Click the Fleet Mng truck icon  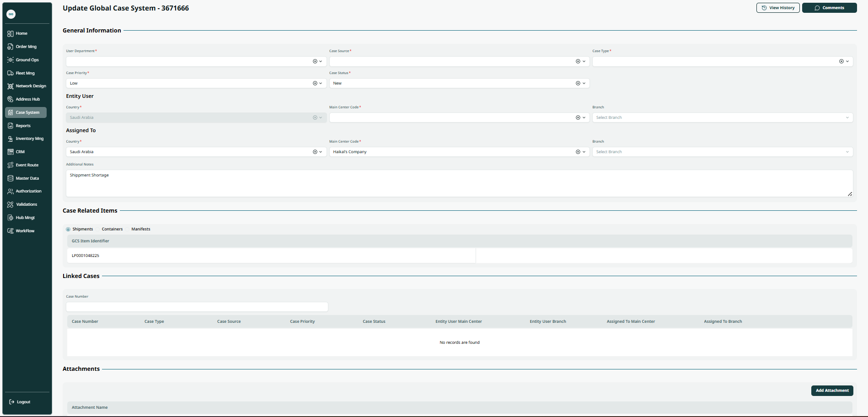click(x=10, y=73)
